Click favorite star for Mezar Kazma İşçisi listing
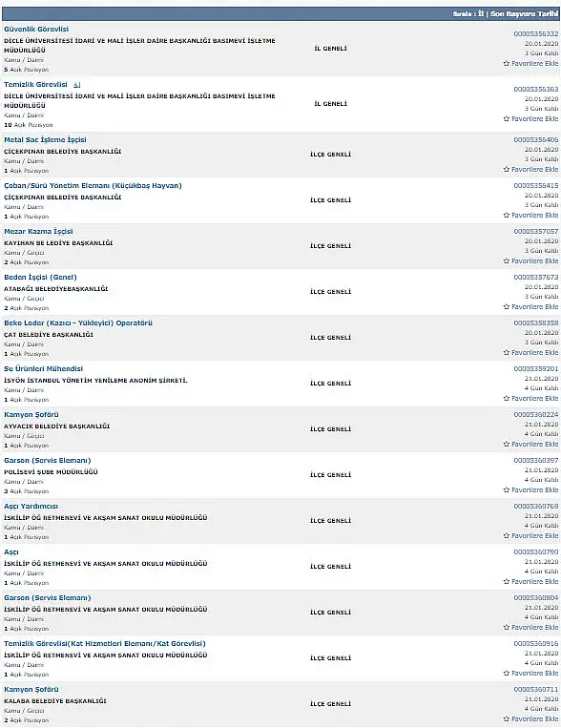The height and width of the screenshot is (728, 561). (507, 260)
